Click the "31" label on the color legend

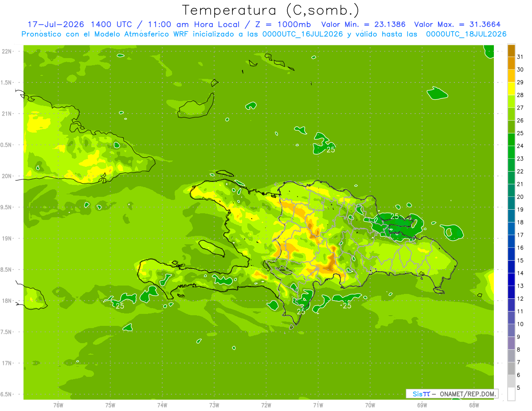(x=520, y=57)
